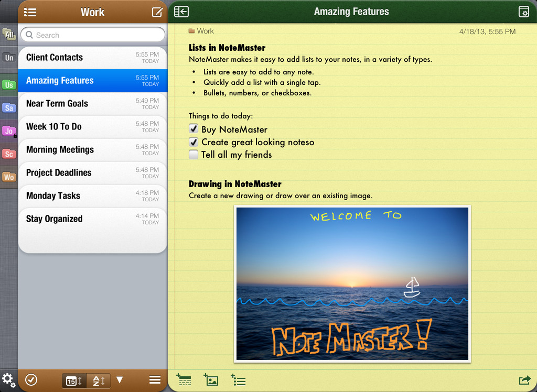Select the green Us folder tab
The image size is (537, 392).
tap(9, 84)
